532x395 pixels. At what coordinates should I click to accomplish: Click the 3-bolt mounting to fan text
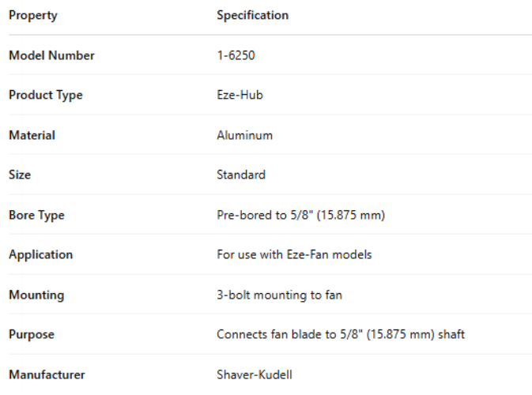tap(279, 295)
